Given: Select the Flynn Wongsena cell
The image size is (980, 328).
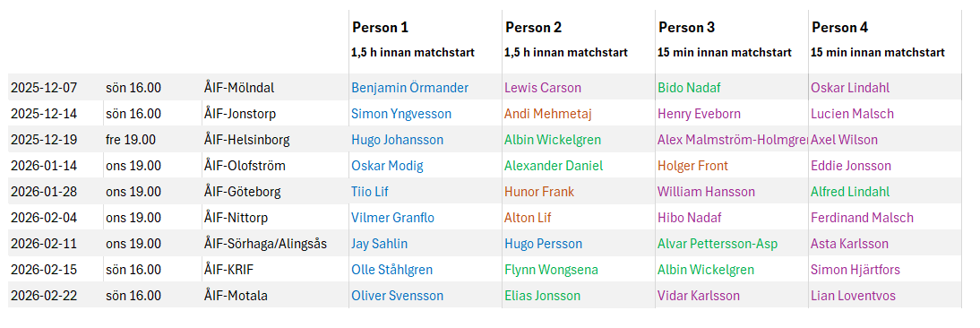Looking at the screenshot, I should pyautogui.click(x=578, y=270).
